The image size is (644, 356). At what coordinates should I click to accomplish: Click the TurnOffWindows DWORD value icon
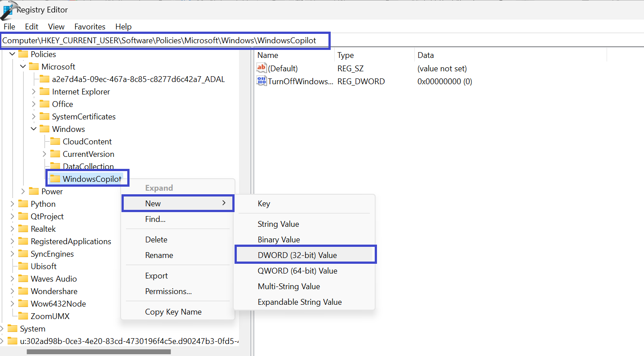262,81
